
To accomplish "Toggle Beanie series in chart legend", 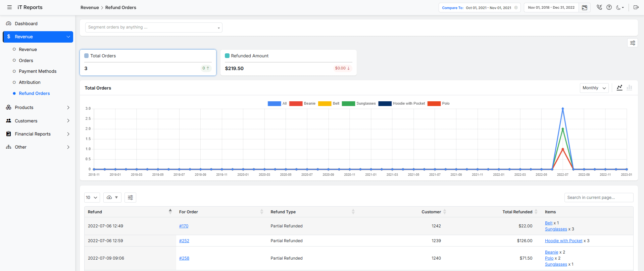I will (302, 103).
